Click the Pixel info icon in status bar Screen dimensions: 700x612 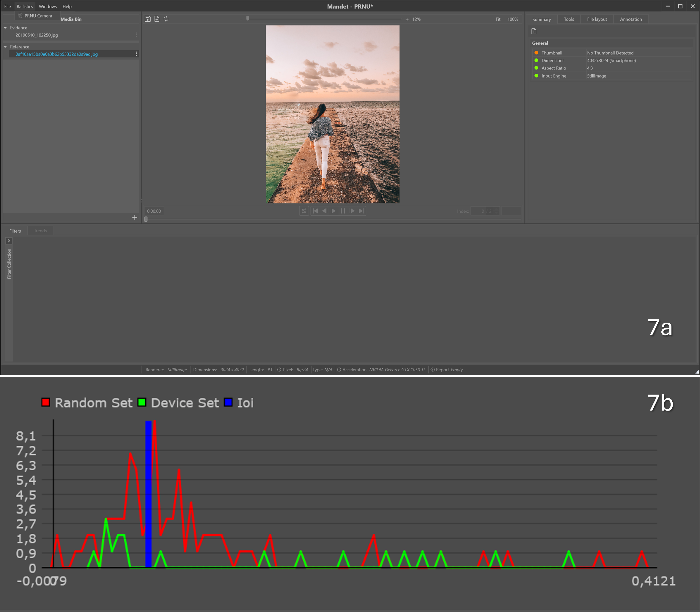pyautogui.click(x=279, y=370)
